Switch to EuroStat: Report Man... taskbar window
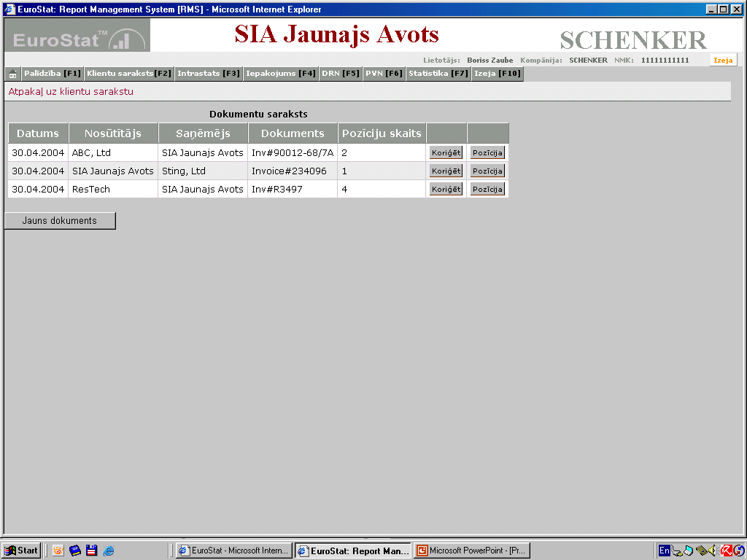 click(353, 551)
